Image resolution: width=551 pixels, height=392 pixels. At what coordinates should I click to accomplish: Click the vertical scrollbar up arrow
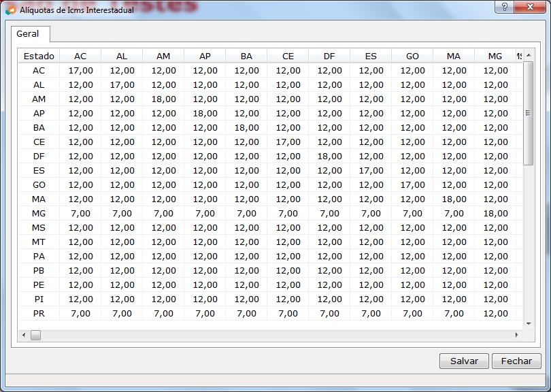528,55
